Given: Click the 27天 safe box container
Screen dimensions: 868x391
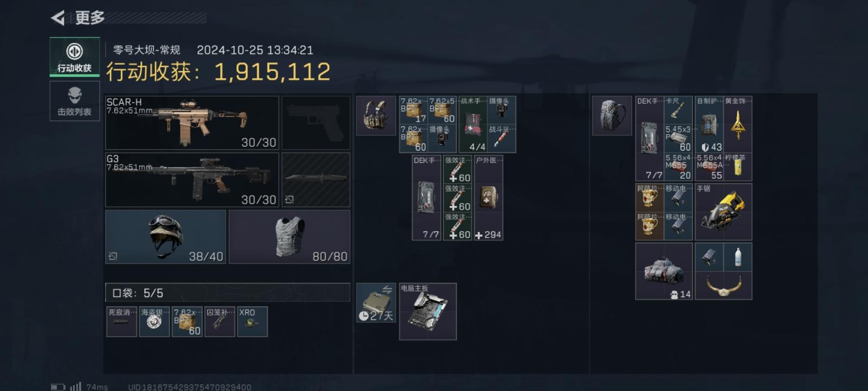Looking at the screenshot, I should click(x=376, y=303).
